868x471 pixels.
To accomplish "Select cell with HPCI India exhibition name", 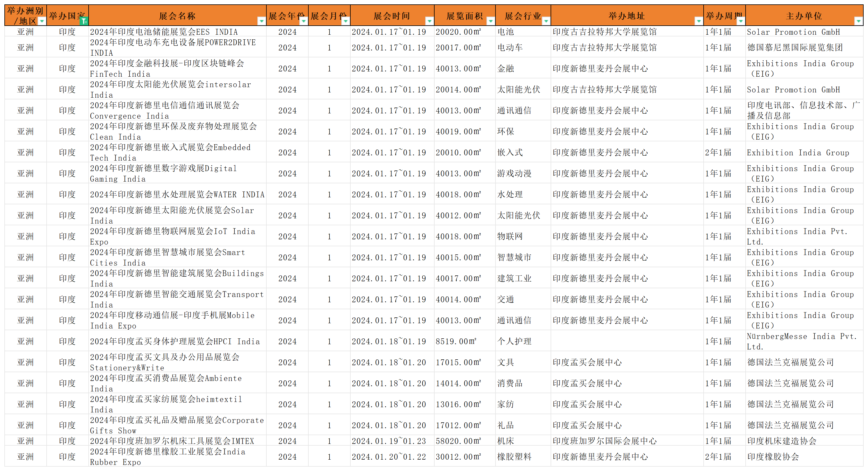I will pos(178,341).
